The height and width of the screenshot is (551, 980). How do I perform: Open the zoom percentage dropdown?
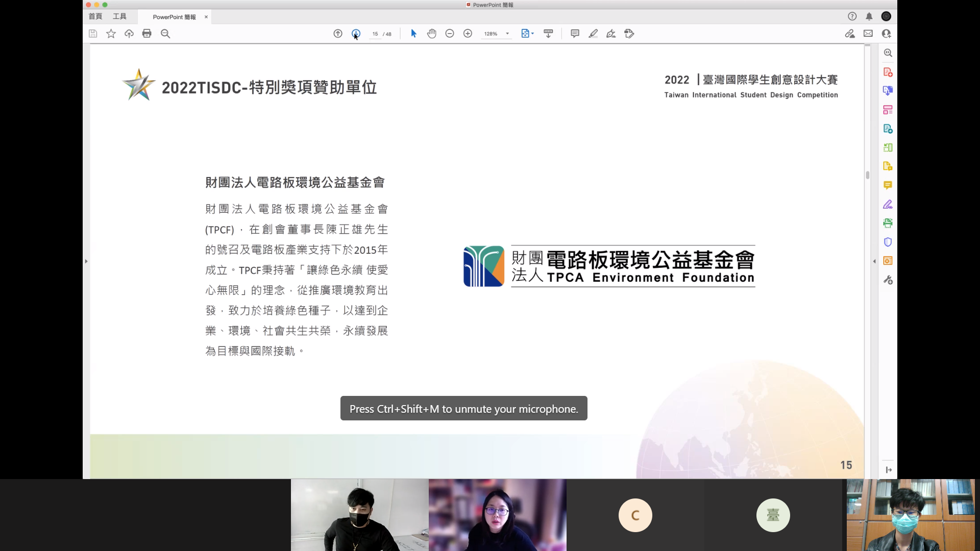click(507, 34)
